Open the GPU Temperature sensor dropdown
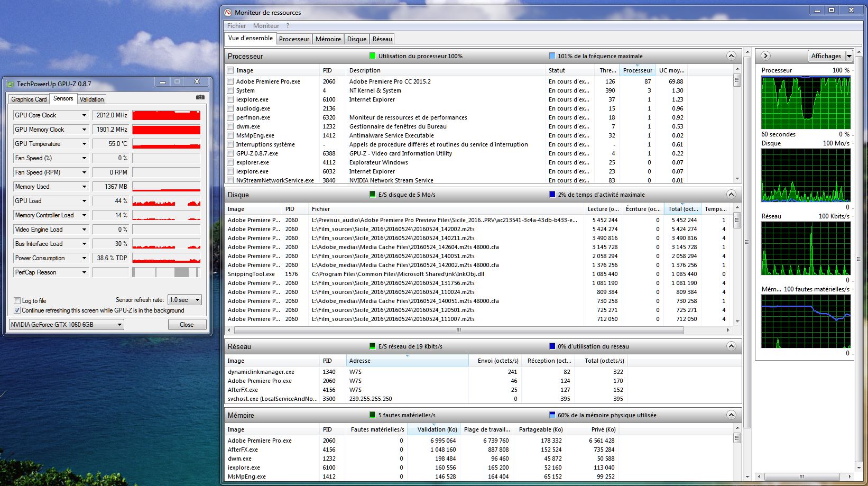Viewport: 868px width, 486px height. (x=84, y=144)
